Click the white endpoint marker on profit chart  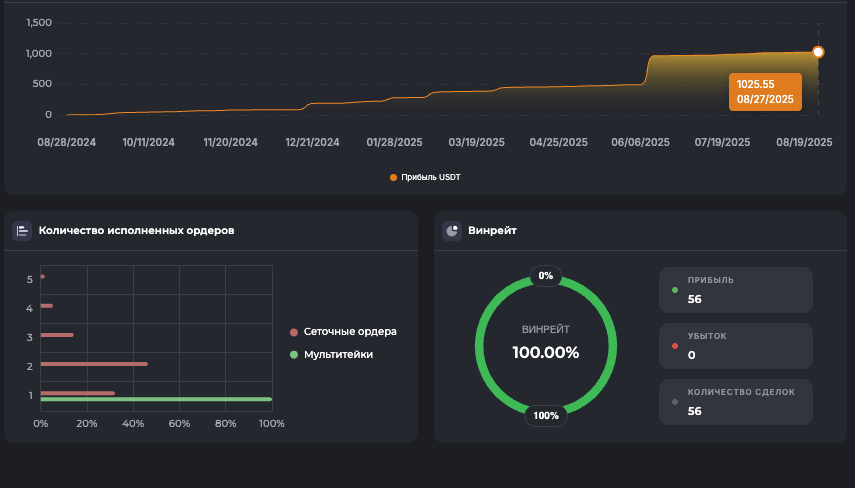point(818,52)
